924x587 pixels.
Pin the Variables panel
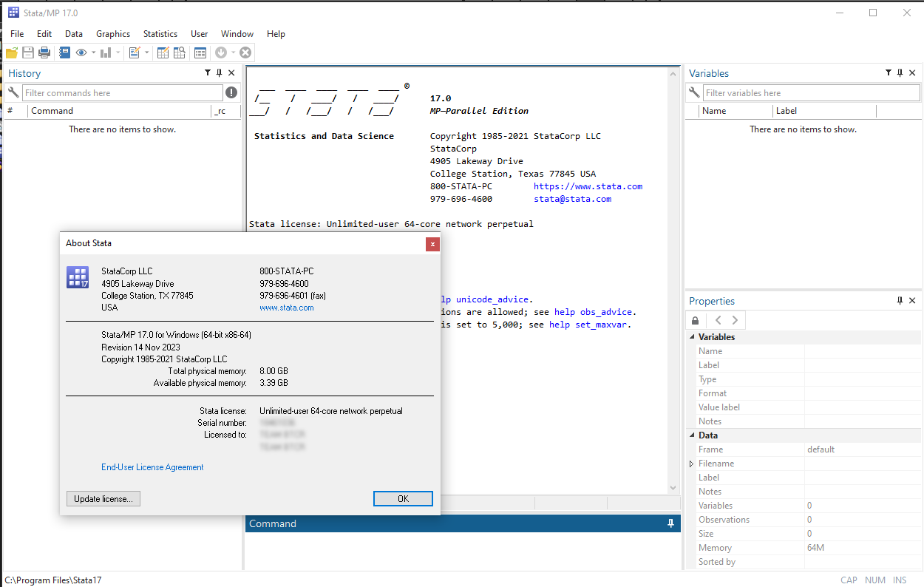[x=900, y=73]
